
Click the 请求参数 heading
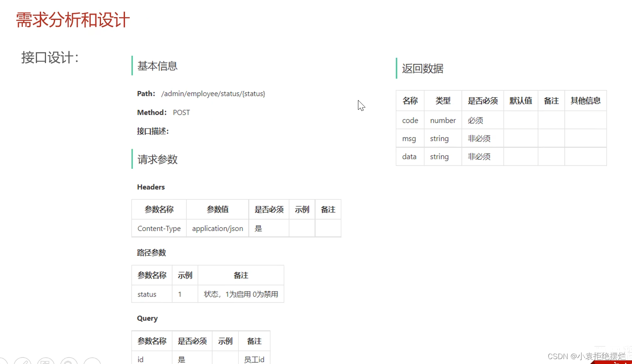(157, 159)
